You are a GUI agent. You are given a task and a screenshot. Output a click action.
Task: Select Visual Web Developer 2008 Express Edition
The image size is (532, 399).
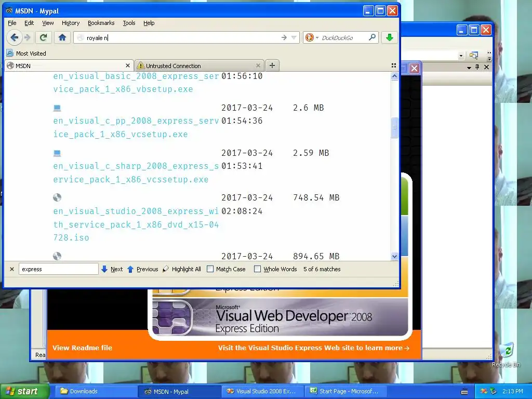click(x=280, y=317)
